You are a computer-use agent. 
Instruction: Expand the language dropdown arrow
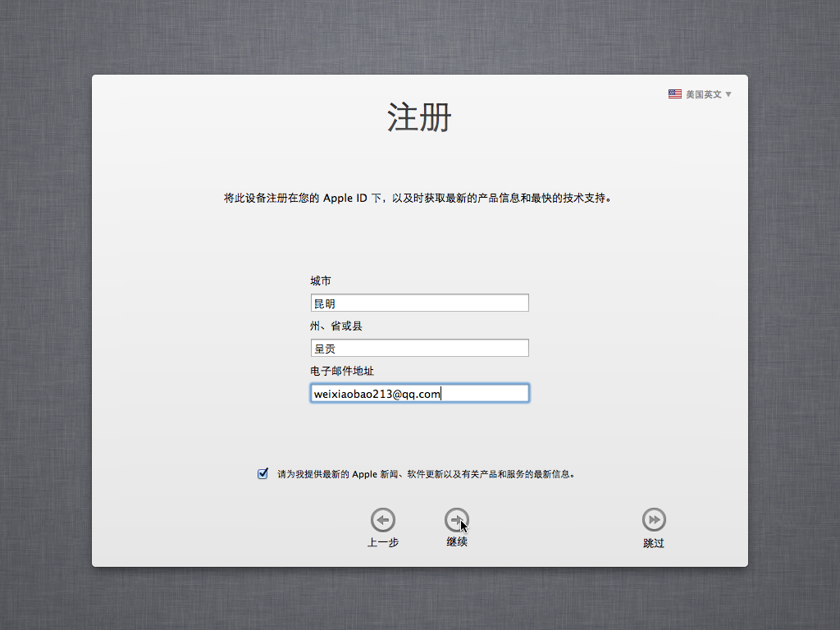[728, 94]
